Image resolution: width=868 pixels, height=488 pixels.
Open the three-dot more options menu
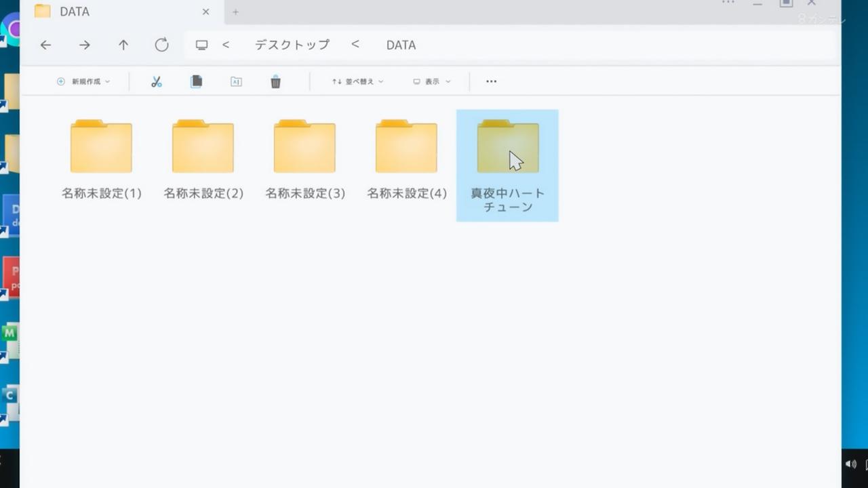pyautogui.click(x=492, y=81)
